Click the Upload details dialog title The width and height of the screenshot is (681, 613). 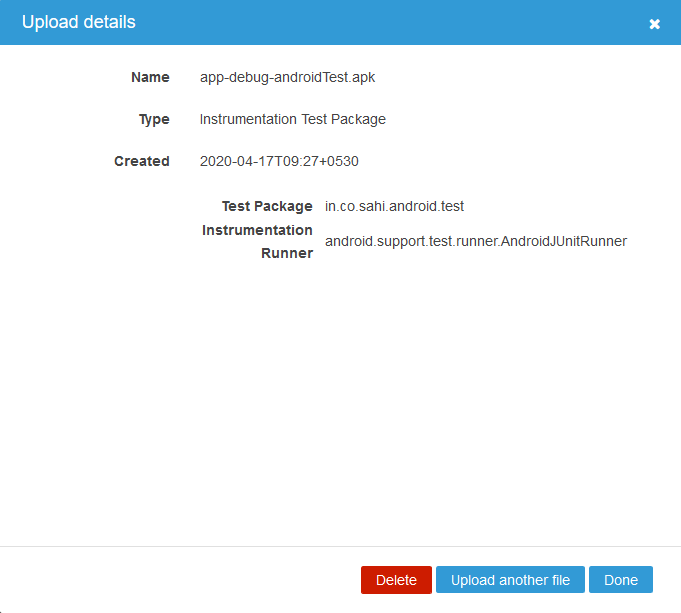tap(79, 22)
